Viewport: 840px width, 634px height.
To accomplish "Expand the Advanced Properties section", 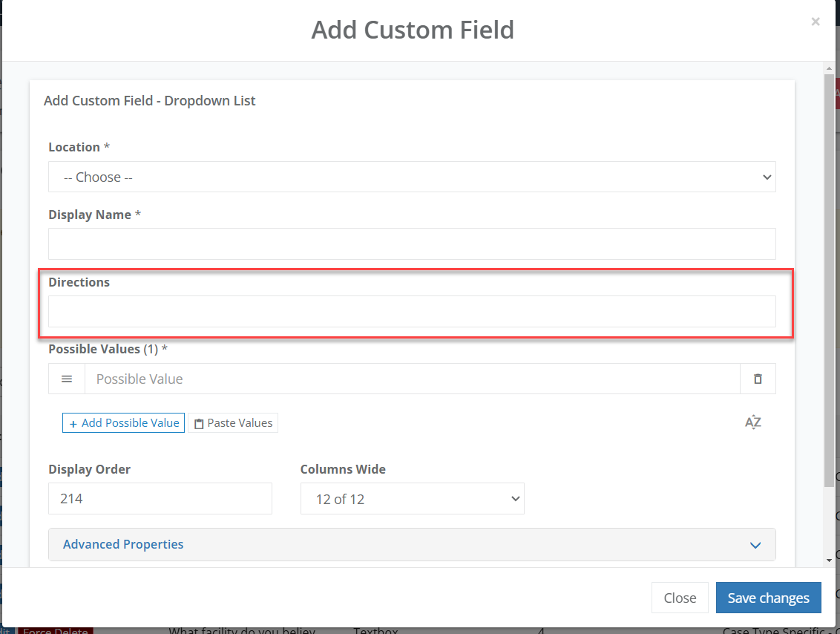I will click(x=412, y=544).
